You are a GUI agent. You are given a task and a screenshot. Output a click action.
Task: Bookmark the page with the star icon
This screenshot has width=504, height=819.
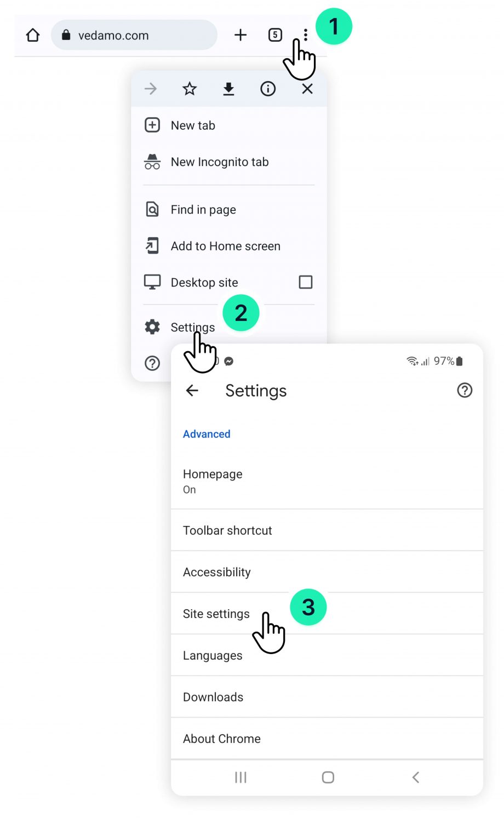(x=189, y=89)
